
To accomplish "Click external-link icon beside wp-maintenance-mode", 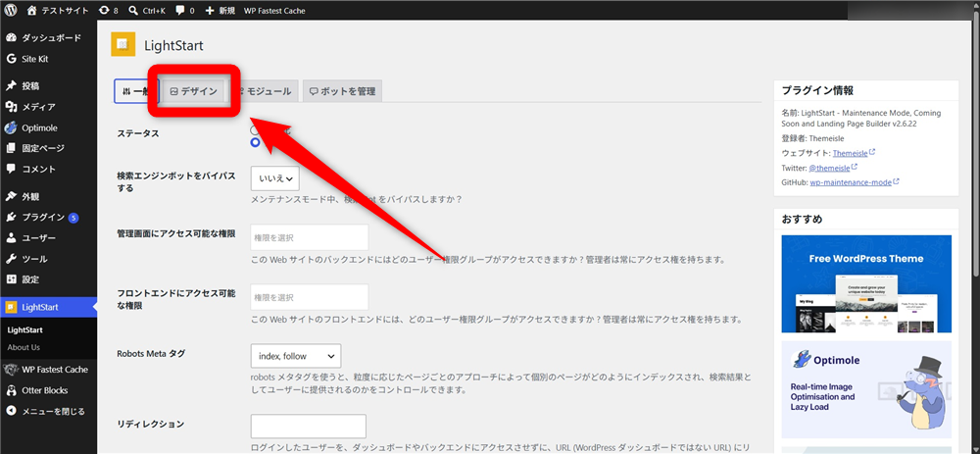I will click(897, 182).
